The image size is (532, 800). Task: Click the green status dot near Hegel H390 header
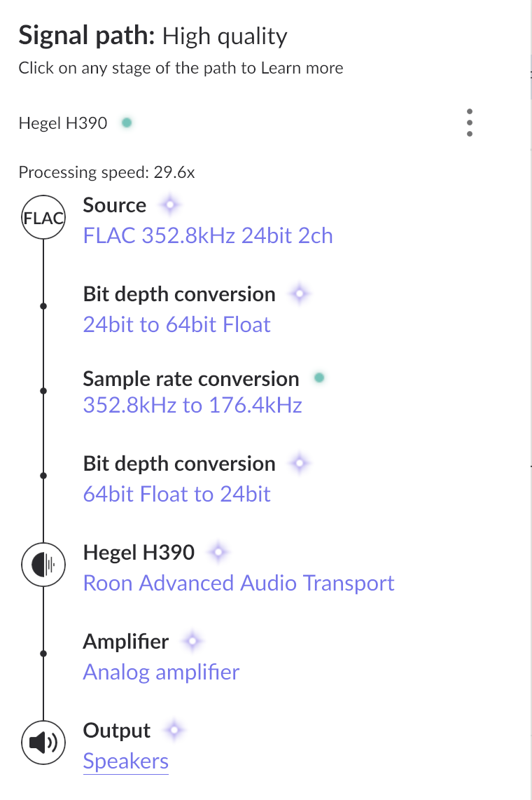127,123
